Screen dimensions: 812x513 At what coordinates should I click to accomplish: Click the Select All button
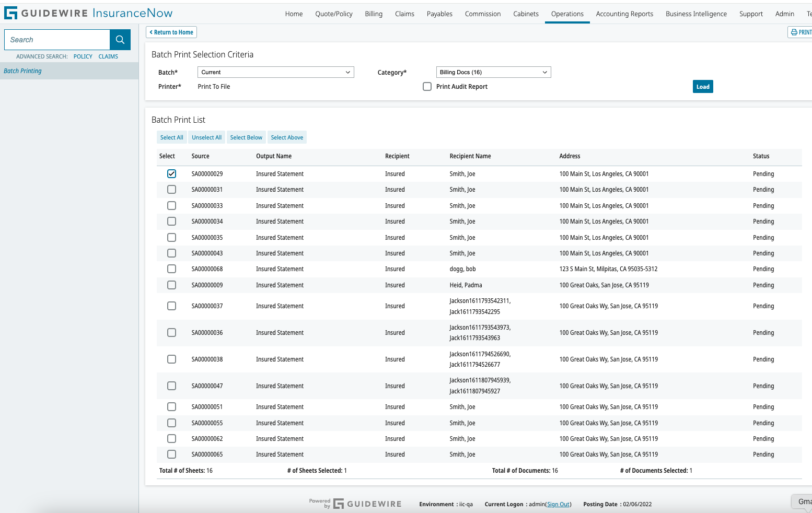pyautogui.click(x=171, y=137)
